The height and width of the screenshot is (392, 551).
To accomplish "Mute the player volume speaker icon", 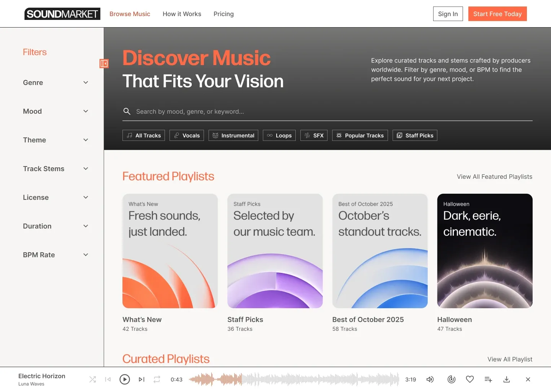I will (x=430, y=379).
